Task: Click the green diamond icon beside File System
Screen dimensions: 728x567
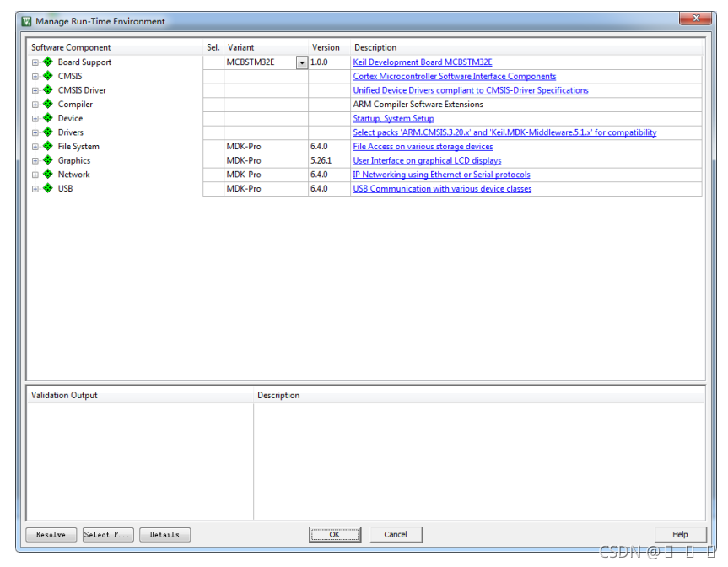Action: [47, 146]
